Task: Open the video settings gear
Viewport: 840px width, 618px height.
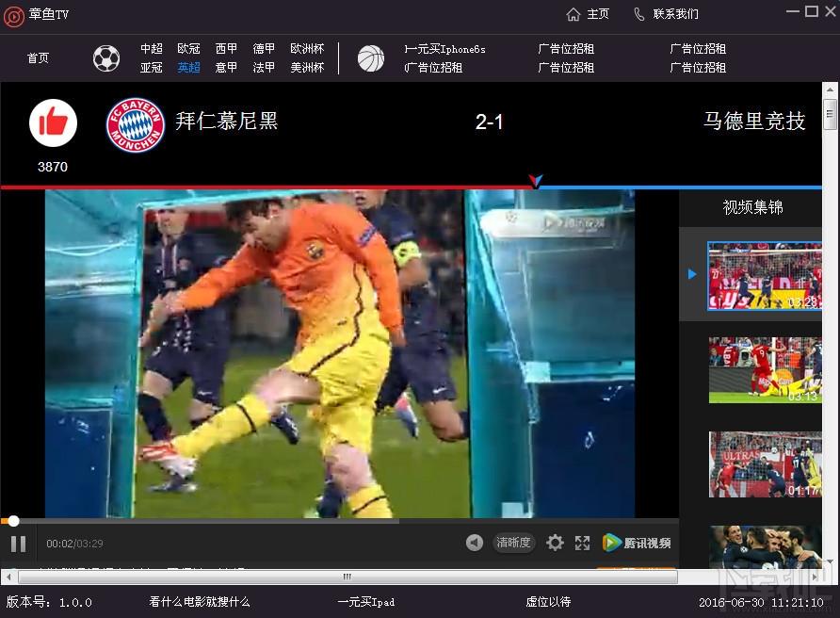Action: coord(555,543)
